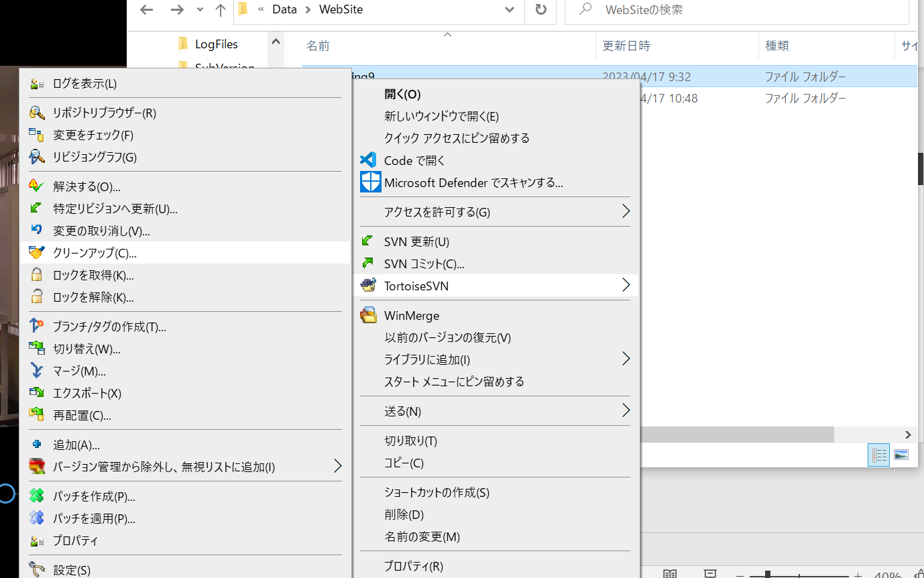Screen dimensions: 924x578
Task: Run クリーンアップ via its broom icon
Action: (x=38, y=252)
